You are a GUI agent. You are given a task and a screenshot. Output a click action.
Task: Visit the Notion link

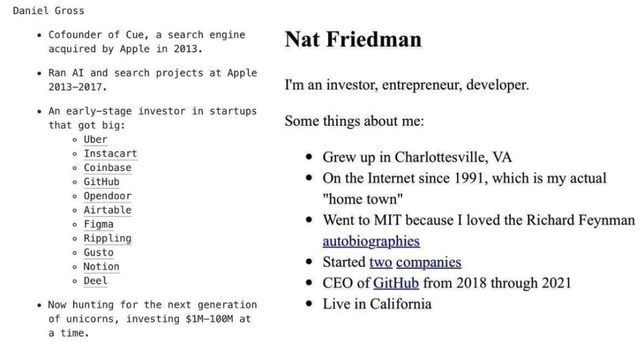click(x=101, y=267)
